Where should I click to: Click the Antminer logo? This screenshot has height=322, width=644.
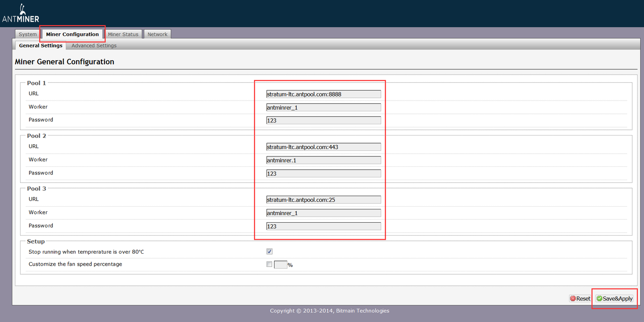click(21, 13)
